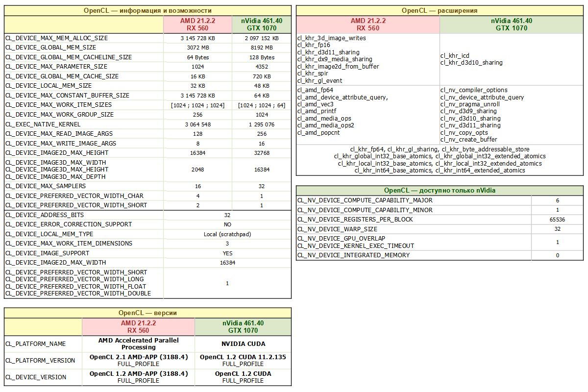Click the cl_nv_create_buffer extension
Viewport: 588px width, 392px height.
coord(469,140)
